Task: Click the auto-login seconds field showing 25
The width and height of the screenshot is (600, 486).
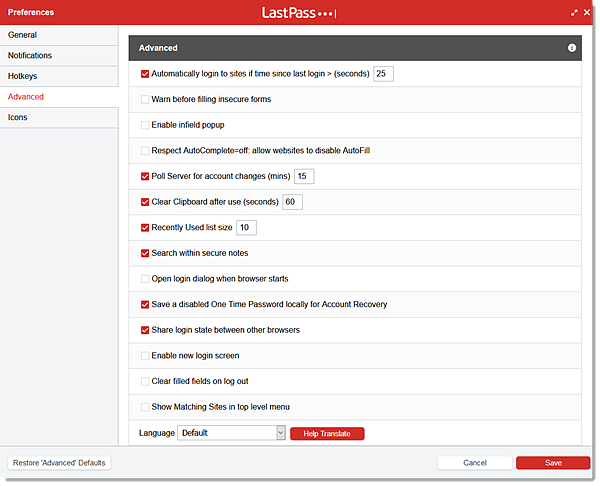Action: [383, 74]
